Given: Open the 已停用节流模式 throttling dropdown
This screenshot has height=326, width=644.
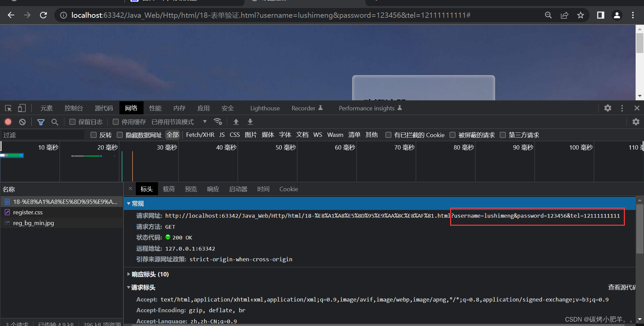Looking at the screenshot, I should coord(179,122).
